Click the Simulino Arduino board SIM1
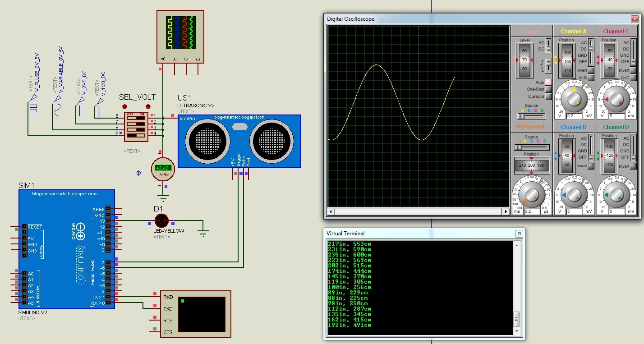Viewport: 644px width, 344px height. pyautogui.click(x=67, y=249)
